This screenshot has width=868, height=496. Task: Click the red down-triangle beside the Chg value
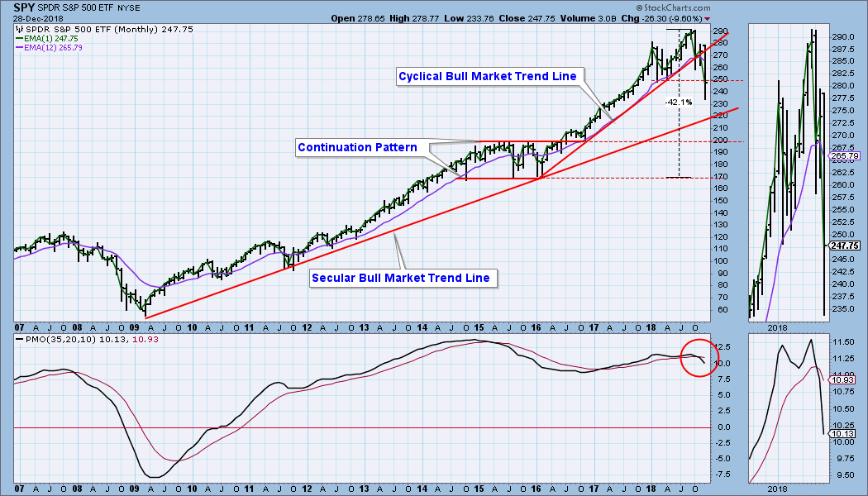[707, 18]
